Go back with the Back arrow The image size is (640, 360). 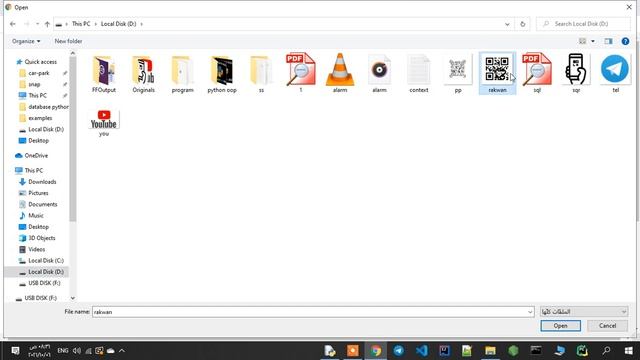click(x=13, y=24)
